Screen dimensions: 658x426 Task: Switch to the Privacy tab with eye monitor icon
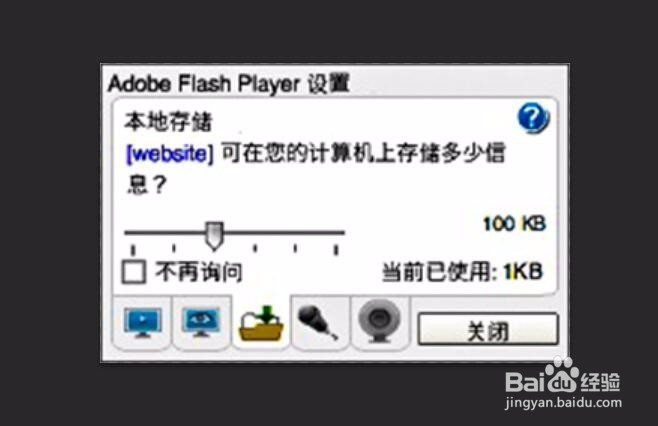point(201,322)
